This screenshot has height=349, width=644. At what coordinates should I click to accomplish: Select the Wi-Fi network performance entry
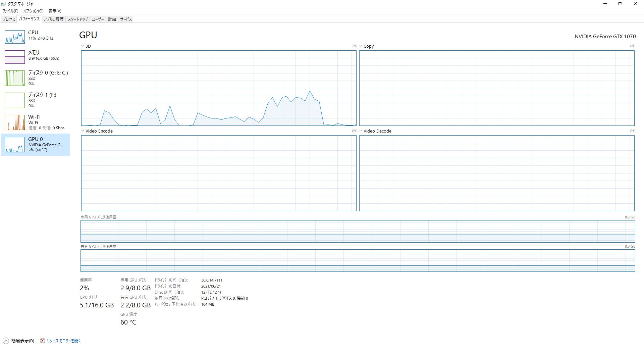(x=36, y=122)
